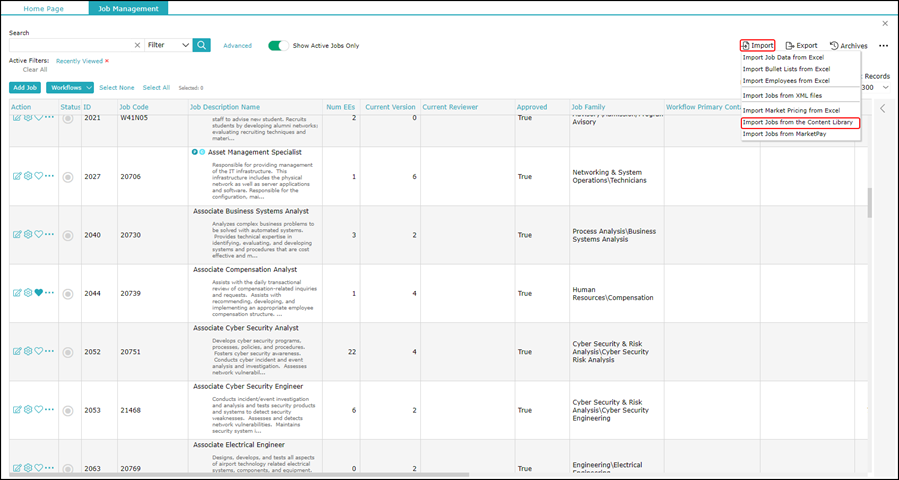This screenshot has width=899, height=480.
Task: Click the gear icon in row 2027
Action: click(x=28, y=176)
